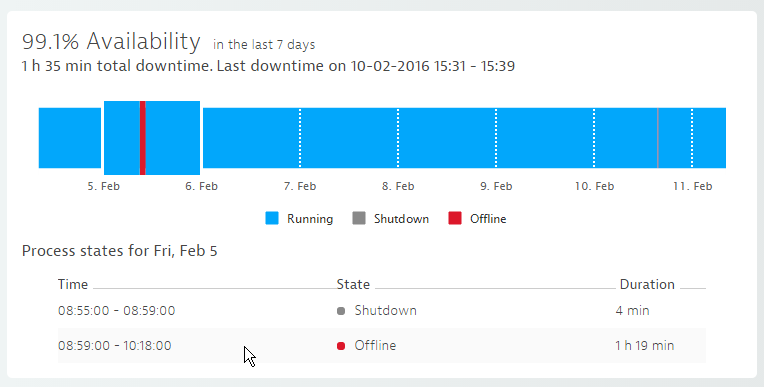Click the gray shutdown marker near Feb 11

click(x=658, y=138)
